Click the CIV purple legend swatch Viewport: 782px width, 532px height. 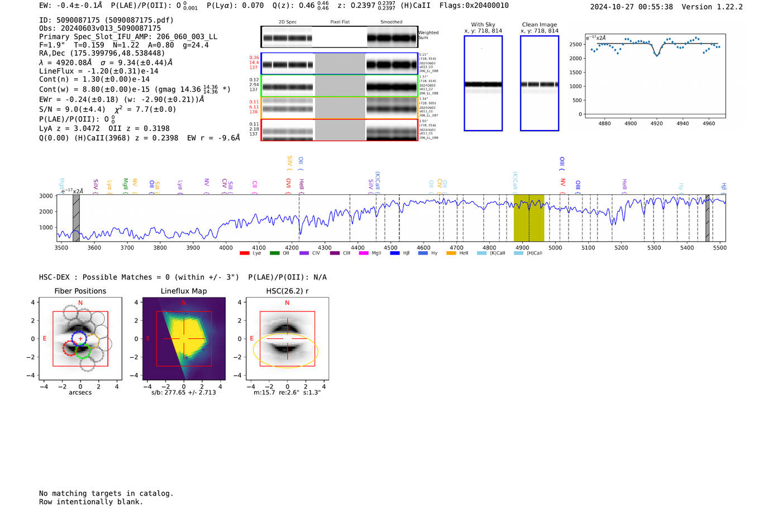click(x=304, y=253)
